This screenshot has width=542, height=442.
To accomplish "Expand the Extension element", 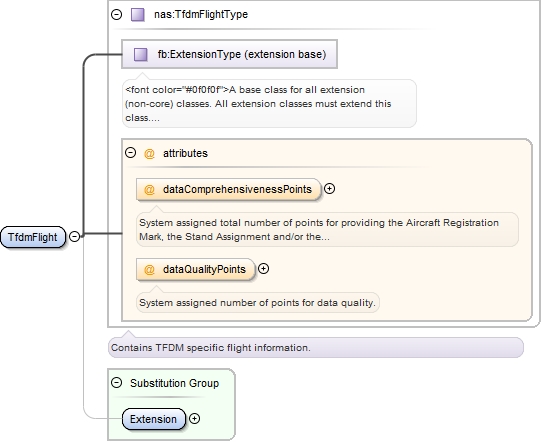I will pos(194,419).
